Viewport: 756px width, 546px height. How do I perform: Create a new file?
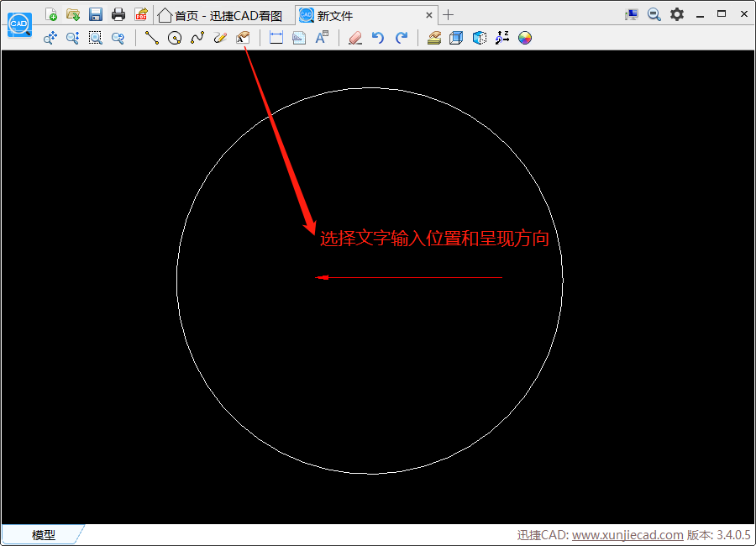tap(50, 14)
